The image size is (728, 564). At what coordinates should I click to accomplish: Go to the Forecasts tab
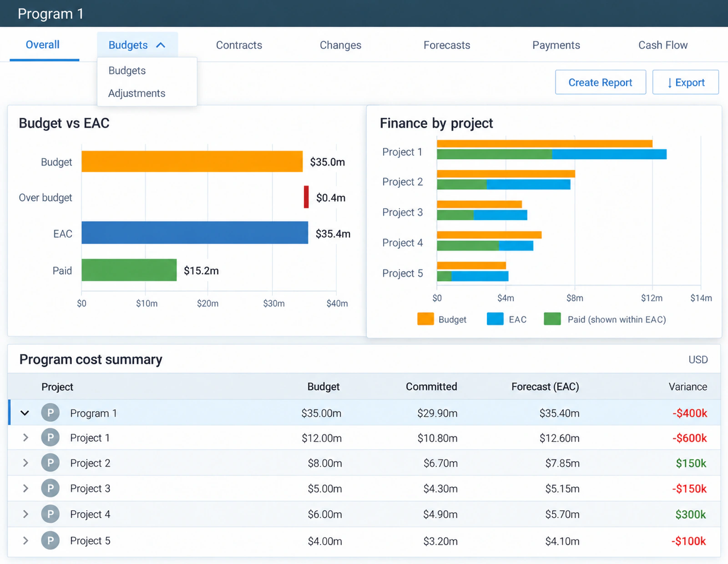pyautogui.click(x=447, y=45)
